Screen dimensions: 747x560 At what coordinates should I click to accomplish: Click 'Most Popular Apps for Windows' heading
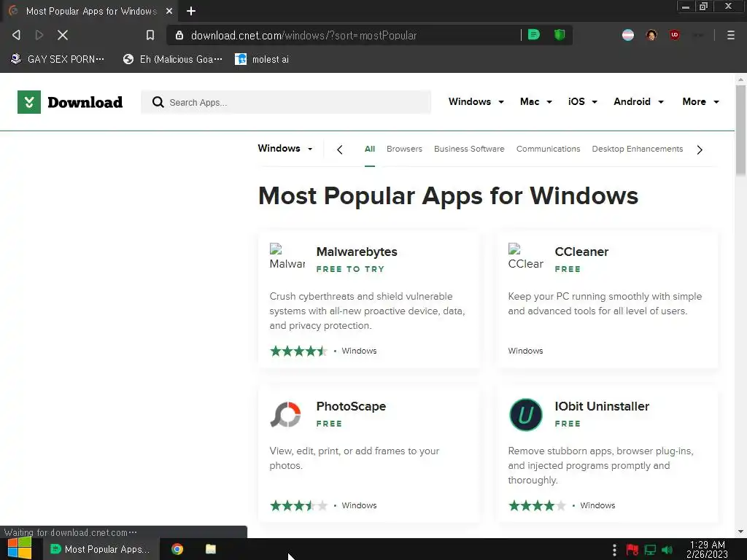(449, 195)
